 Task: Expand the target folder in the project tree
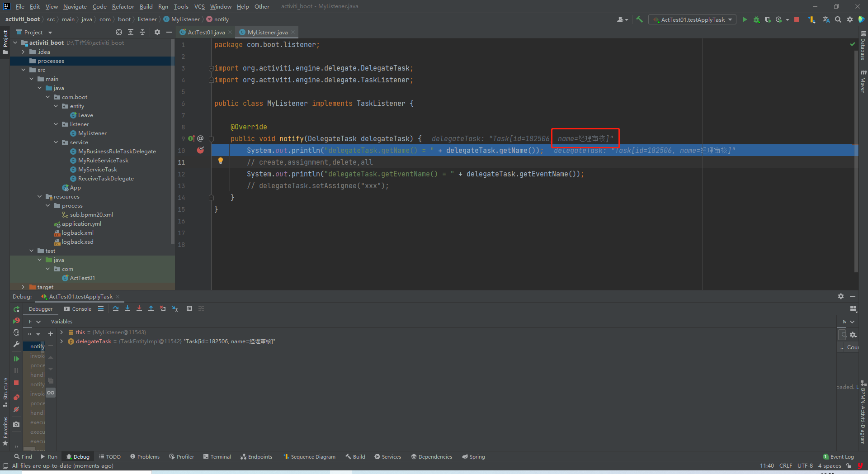point(24,287)
